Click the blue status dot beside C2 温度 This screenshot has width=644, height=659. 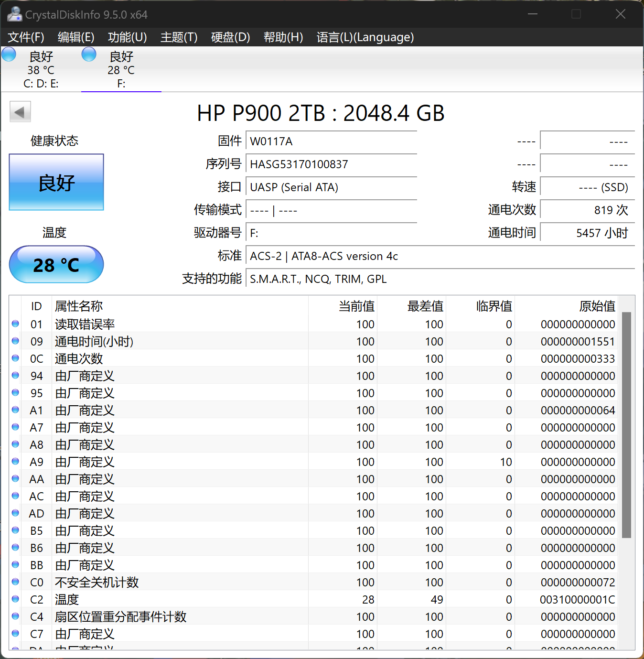pyautogui.click(x=15, y=599)
